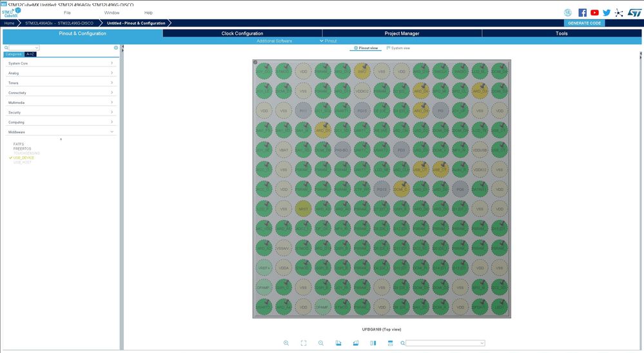Select the Pinout & Configuration tab
The height and width of the screenshot is (353, 644).
[83, 34]
